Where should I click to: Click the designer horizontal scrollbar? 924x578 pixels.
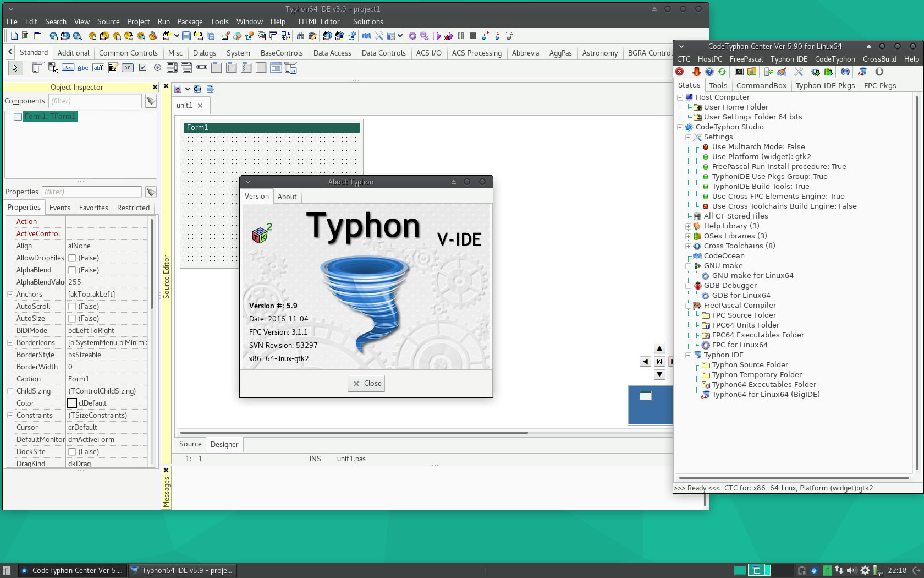click(354, 433)
